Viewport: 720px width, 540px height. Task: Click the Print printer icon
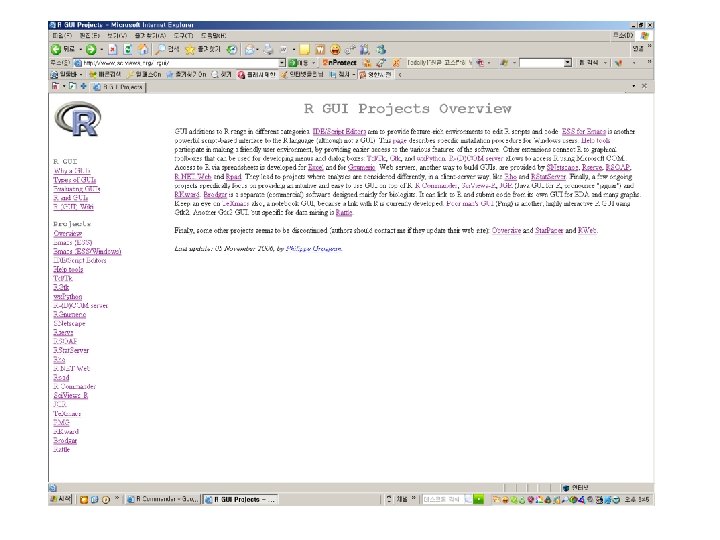(268, 49)
